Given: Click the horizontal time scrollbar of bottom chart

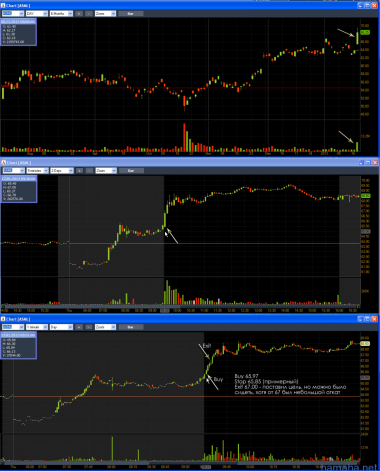Looking at the screenshot, I should [180, 463].
